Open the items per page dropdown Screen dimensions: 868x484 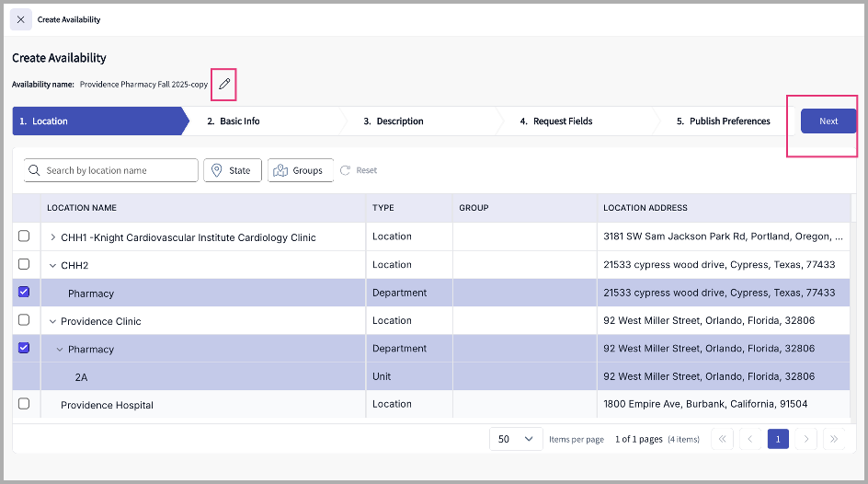(515, 439)
